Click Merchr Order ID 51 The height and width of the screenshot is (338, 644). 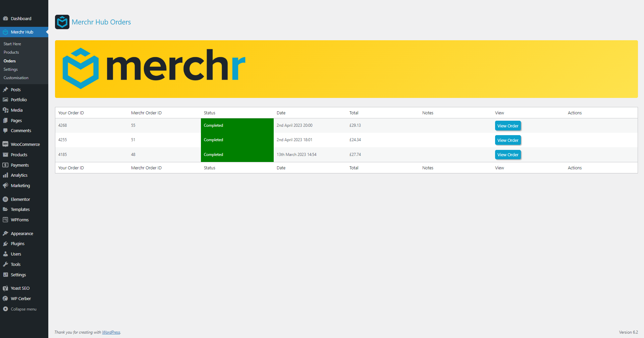133,140
